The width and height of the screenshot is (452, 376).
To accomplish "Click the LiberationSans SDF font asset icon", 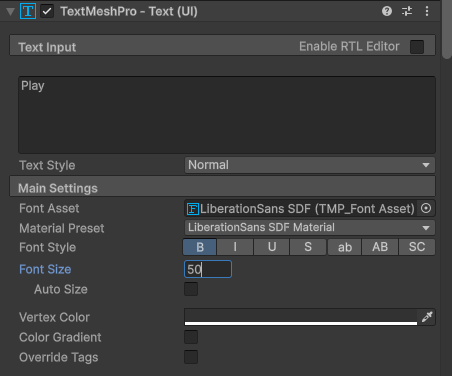I will (x=193, y=209).
